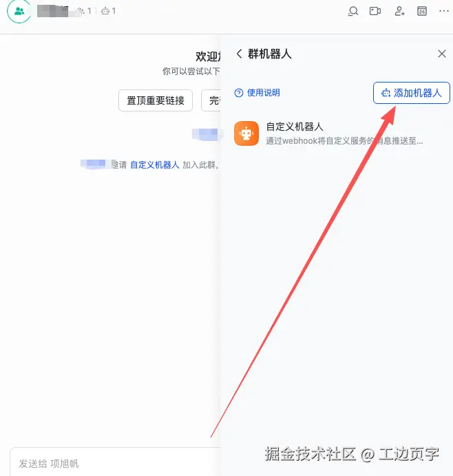This screenshot has height=476, width=453.
Task: Open the blue 自定义机器人 link in chat
Action: tap(155, 165)
